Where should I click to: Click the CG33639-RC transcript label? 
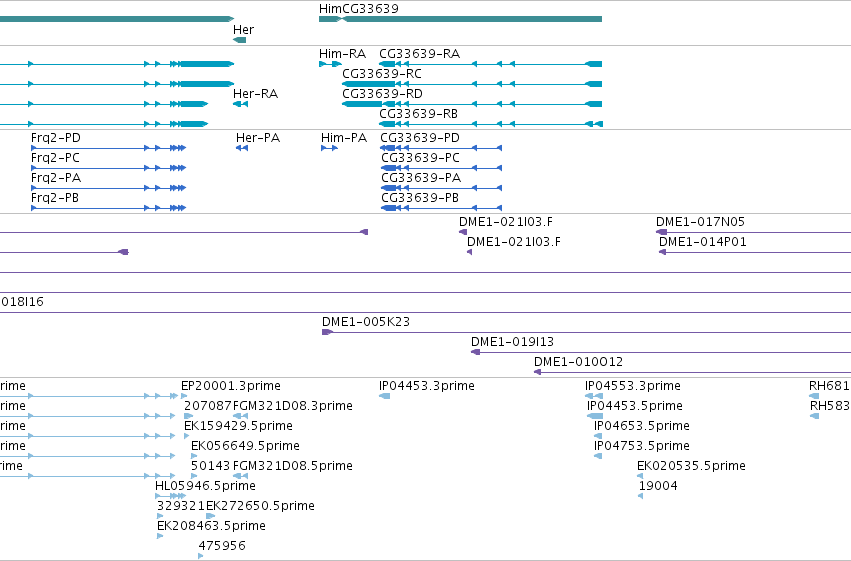(x=382, y=74)
